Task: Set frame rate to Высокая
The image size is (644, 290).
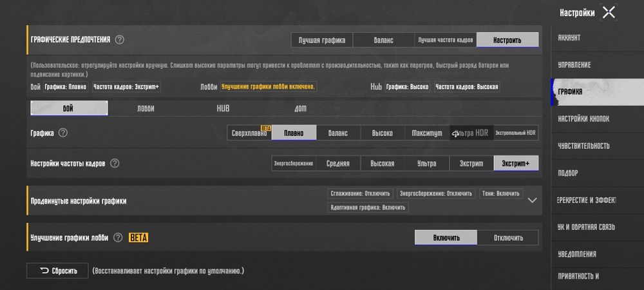Action: (383, 163)
